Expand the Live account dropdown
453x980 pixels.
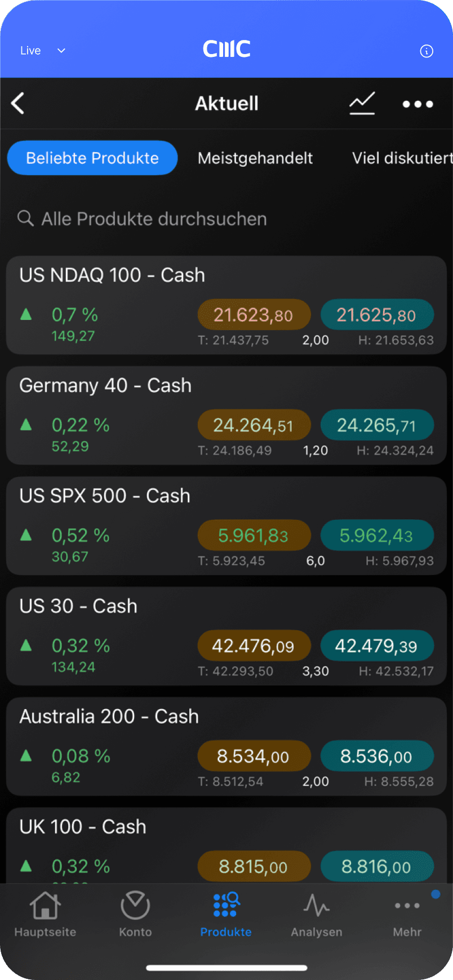point(43,51)
